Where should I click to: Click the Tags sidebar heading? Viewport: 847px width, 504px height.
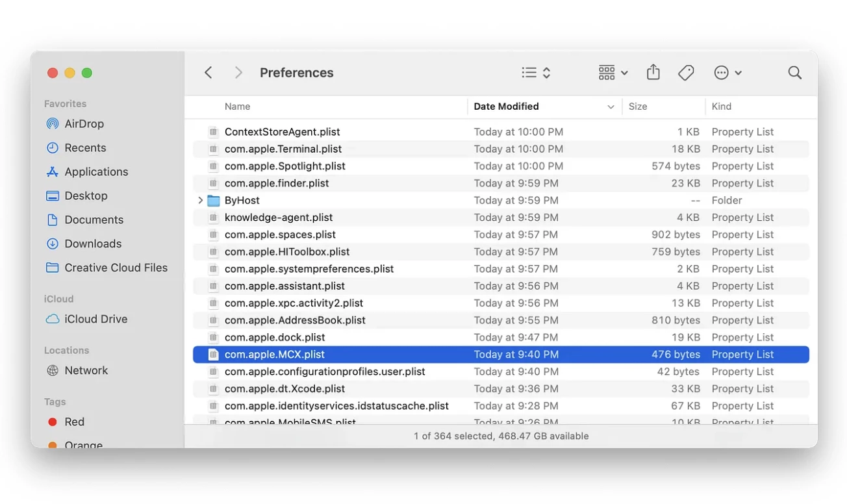click(x=55, y=401)
